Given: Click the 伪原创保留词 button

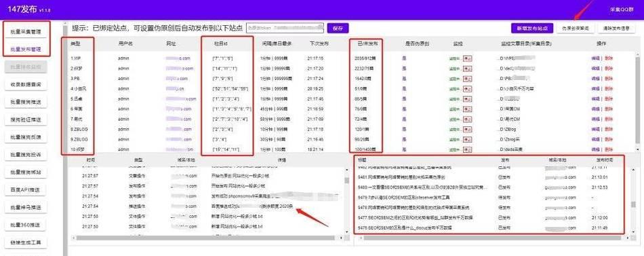Looking at the screenshot, I should coord(576,28).
